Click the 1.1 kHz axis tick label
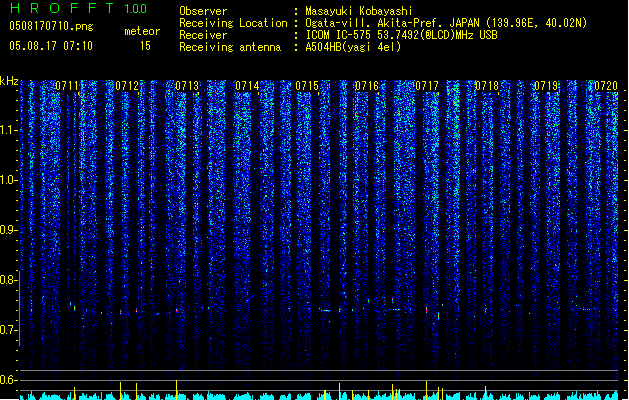This screenshot has width=629, height=400. (8, 130)
